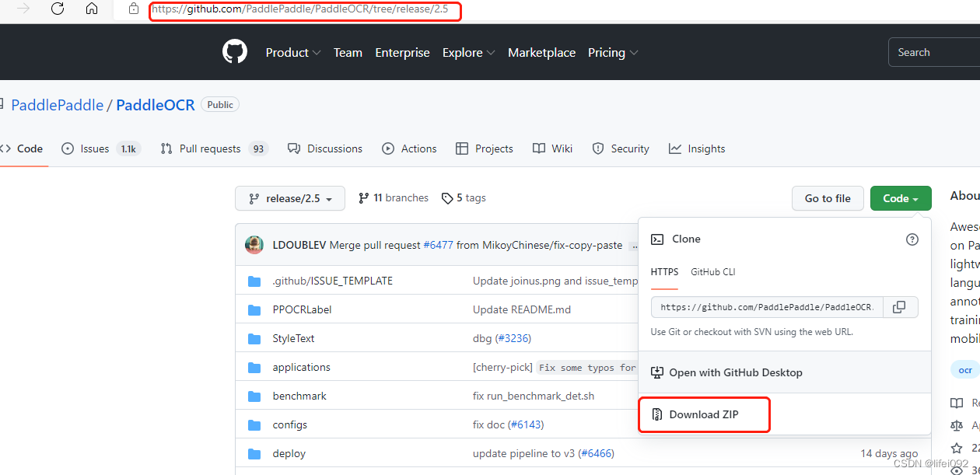This screenshot has height=475, width=980.
Task: Open the deploy folder name
Action: click(289, 453)
